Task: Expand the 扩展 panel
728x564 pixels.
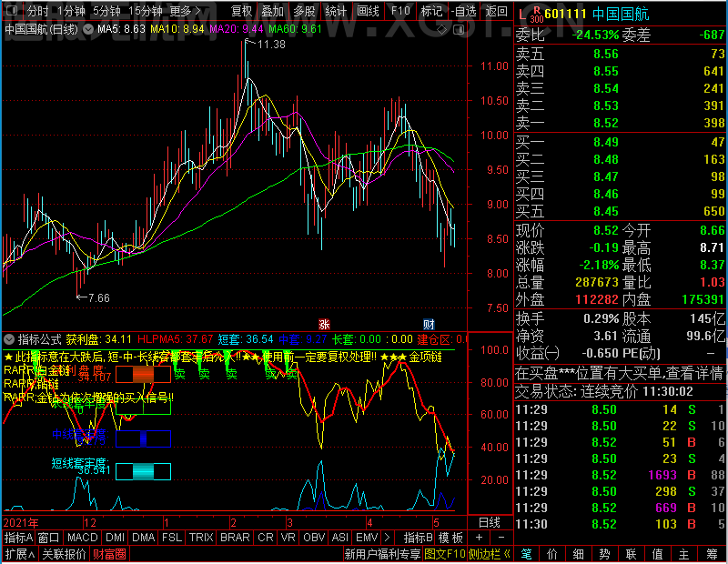Action: 20,554
